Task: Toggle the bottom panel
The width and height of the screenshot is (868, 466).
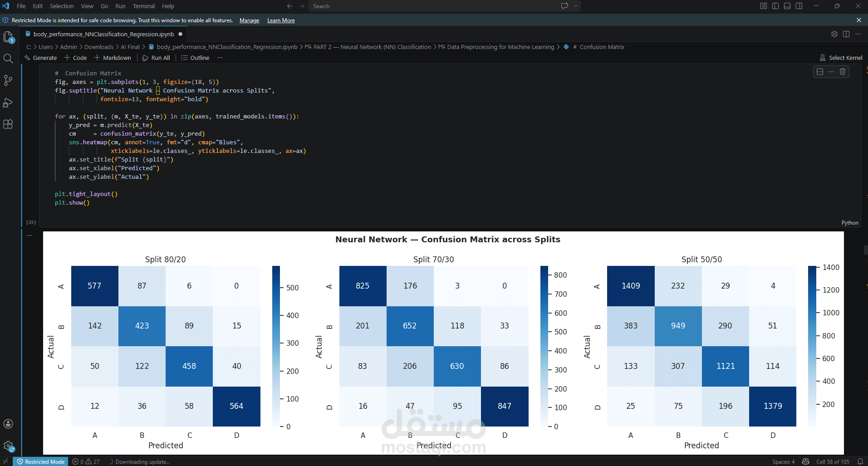Action: tap(787, 6)
